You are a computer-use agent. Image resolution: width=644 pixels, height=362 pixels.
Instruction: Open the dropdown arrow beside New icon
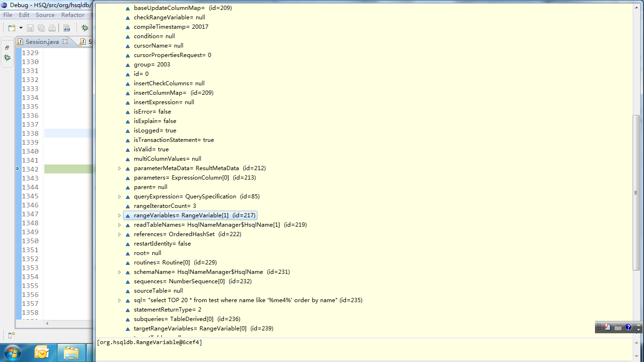21,28
